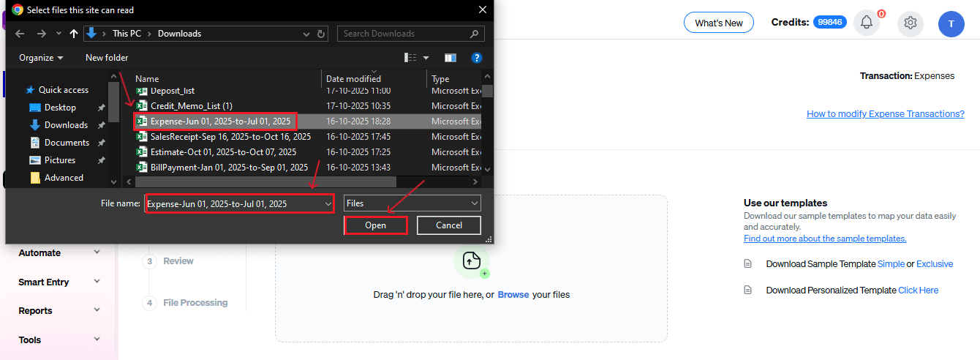980x360 pixels.
Task: Click the horizontal scrollbar in file list
Action: [x=267, y=181]
